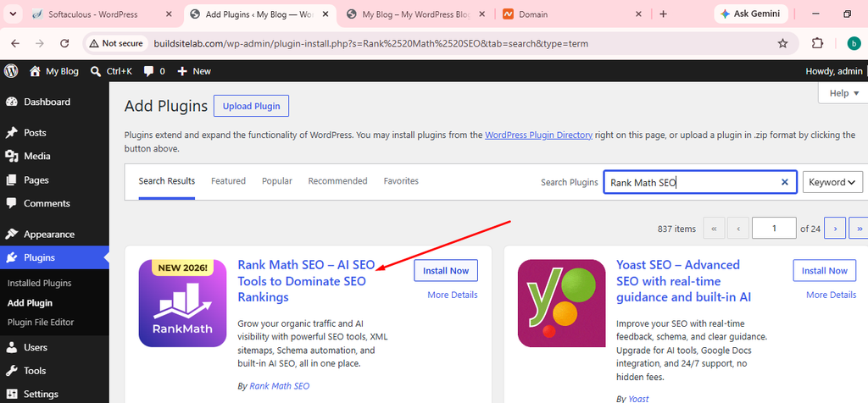
Task: Install Now the Yoast SEO plugin
Action: pos(824,271)
